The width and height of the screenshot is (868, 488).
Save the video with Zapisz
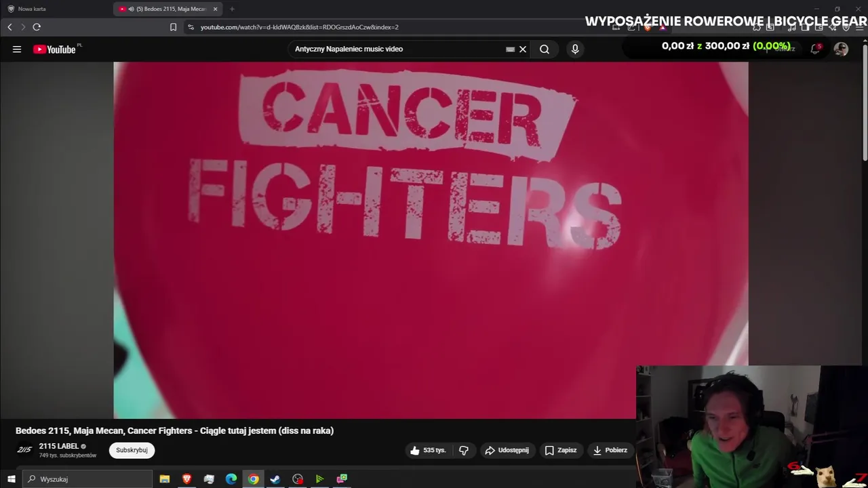pyautogui.click(x=561, y=450)
